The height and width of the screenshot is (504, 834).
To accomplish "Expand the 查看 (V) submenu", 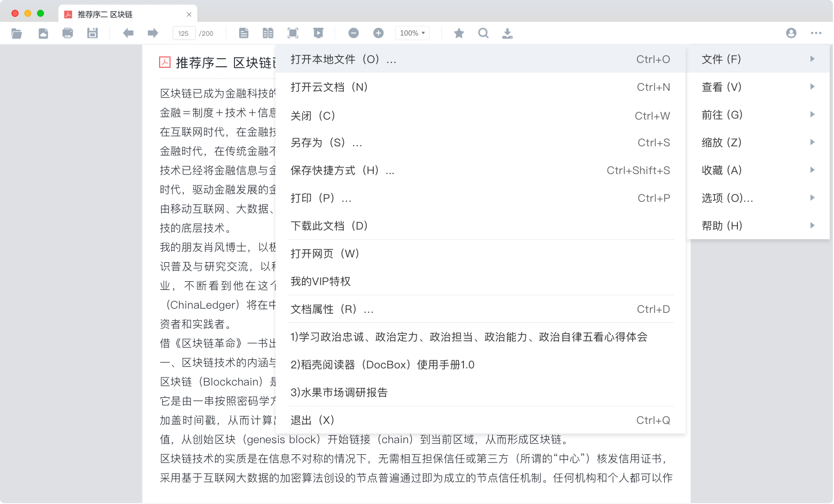I will point(758,86).
